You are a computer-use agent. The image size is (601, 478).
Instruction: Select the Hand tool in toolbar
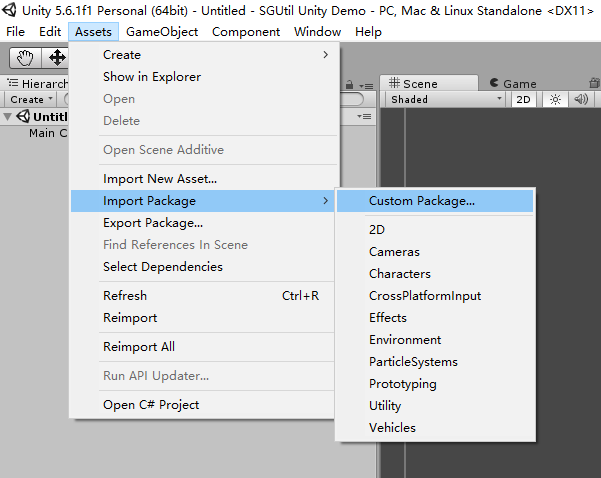[25, 58]
